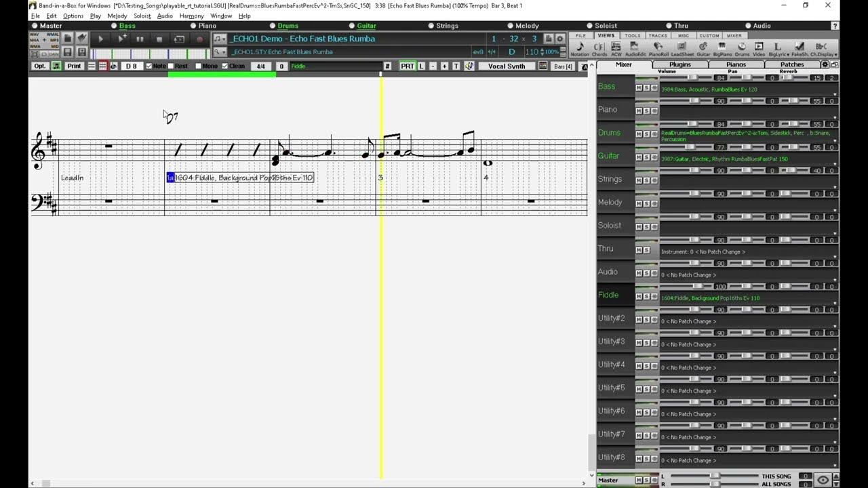Switch to the Plugins mixer tab
Screen dimensions: 868x488
[679, 64]
